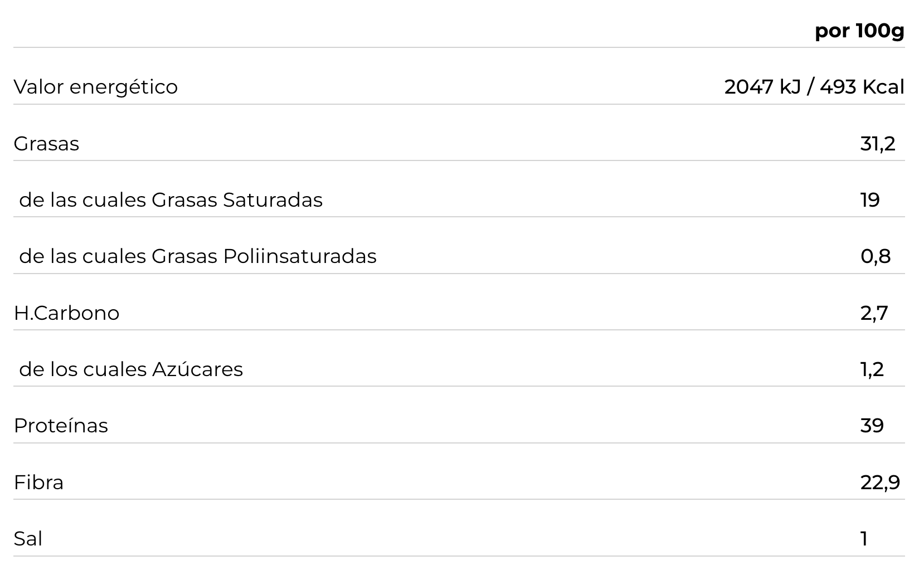This screenshot has width=924, height=575.
Task: Click the saturated fats value 19
Action: tap(870, 200)
